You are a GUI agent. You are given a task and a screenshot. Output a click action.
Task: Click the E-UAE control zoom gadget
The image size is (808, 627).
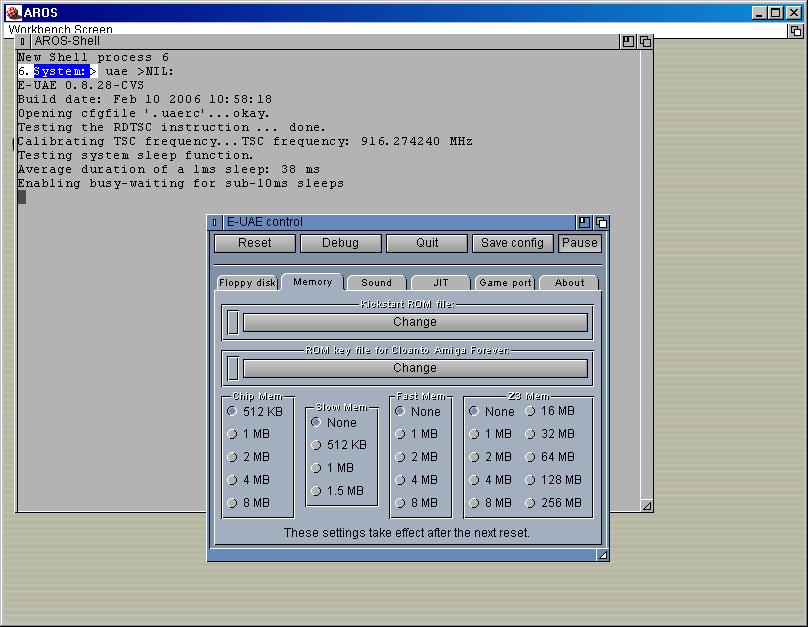tap(584, 222)
